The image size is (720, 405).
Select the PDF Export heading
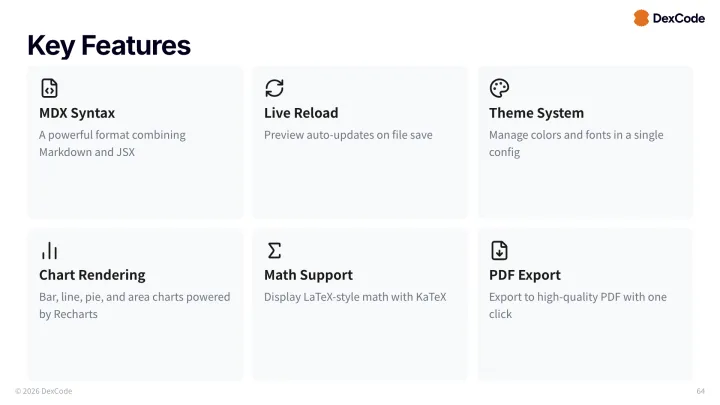[525, 275]
